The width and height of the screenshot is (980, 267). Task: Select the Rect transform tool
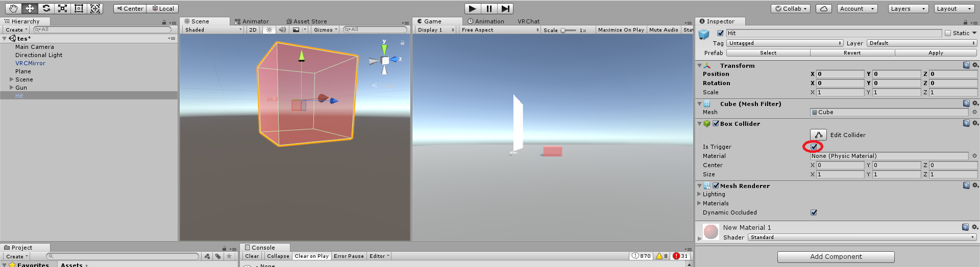(x=79, y=8)
